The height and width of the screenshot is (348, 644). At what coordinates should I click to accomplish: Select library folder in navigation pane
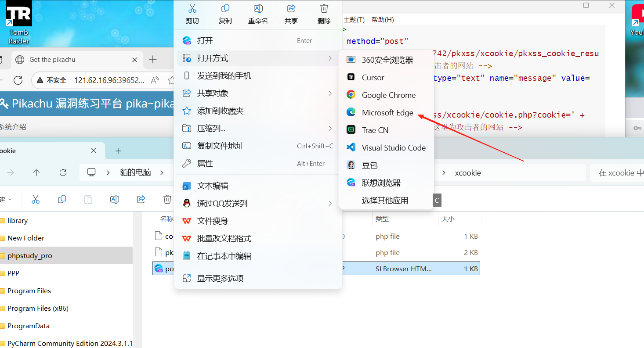pyautogui.click(x=66, y=220)
